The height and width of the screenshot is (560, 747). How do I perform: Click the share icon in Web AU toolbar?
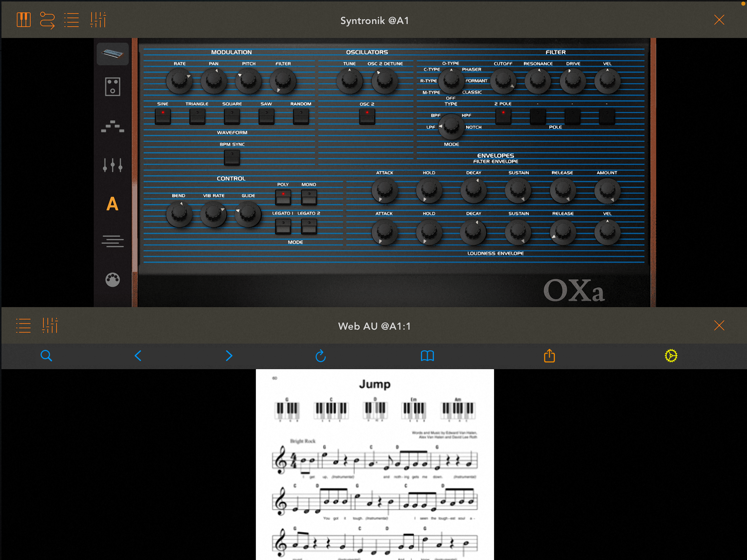pos(549,356)
